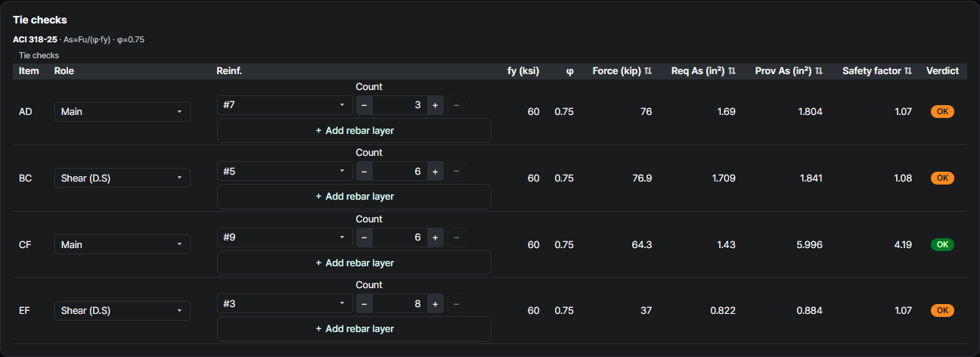
Task: Click count field showing 6 for BC
Action: point(400,172)
